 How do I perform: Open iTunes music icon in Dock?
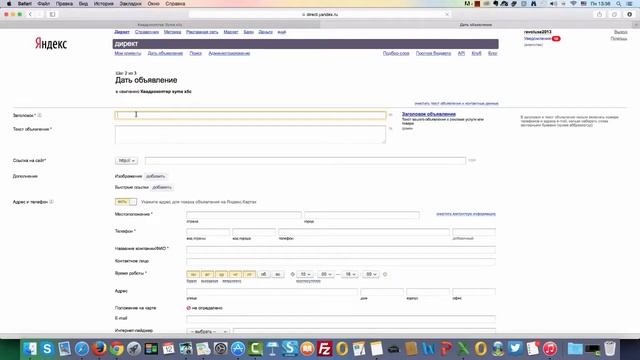(x=550, y=349)
